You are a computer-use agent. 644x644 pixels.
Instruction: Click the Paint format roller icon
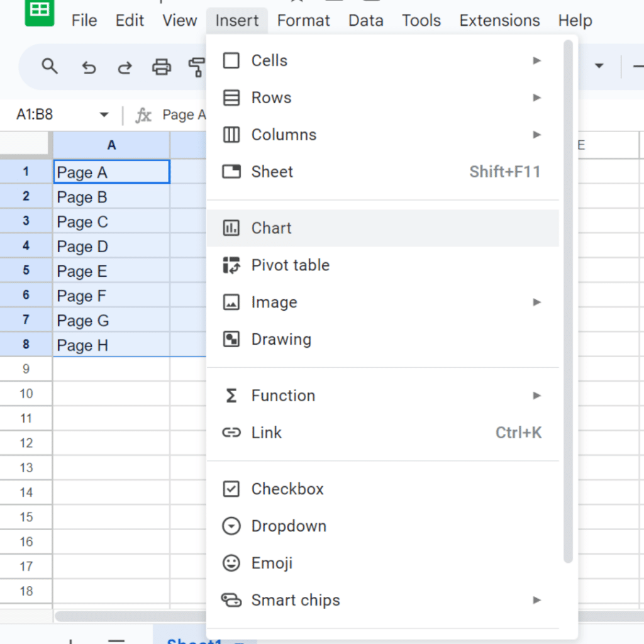click(197, 67)
